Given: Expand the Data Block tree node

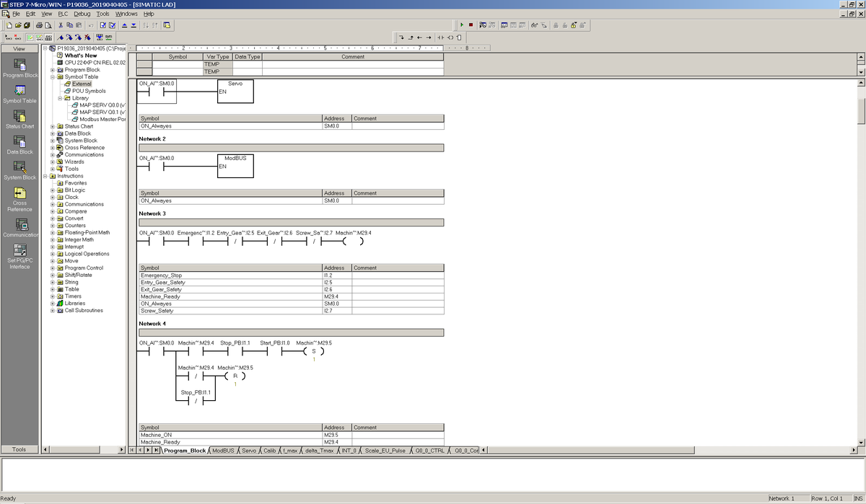Looking at the screenshot, I should [x=53, y=133].
